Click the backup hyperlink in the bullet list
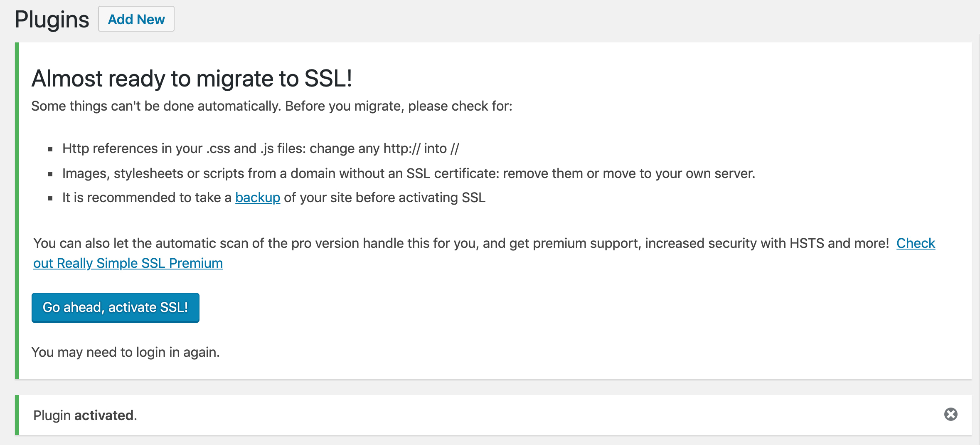This screenshot has width=980, height=445. pos(258,198)
